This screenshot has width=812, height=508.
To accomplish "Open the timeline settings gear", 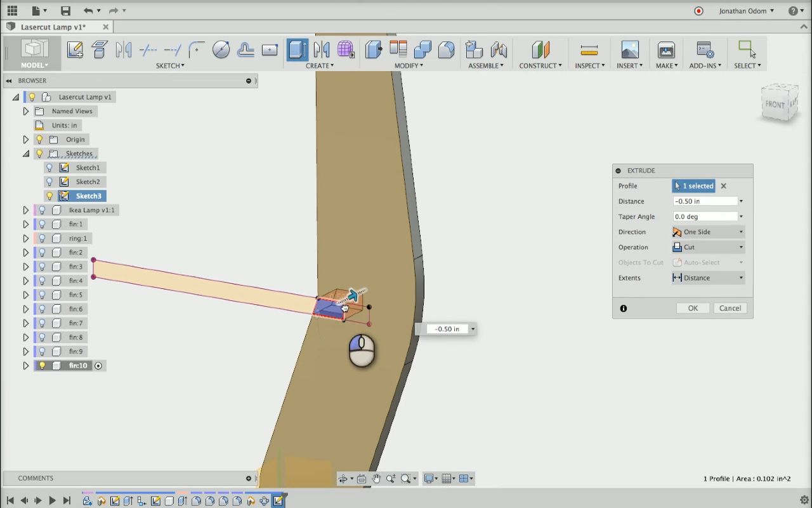I will click(x=804, y=500).
